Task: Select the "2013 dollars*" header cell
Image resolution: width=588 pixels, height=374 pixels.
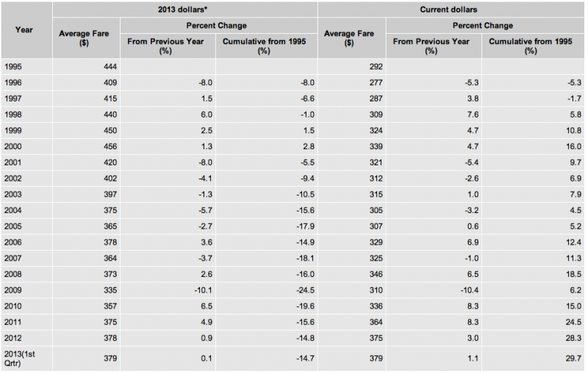Action: pos(185,10)
